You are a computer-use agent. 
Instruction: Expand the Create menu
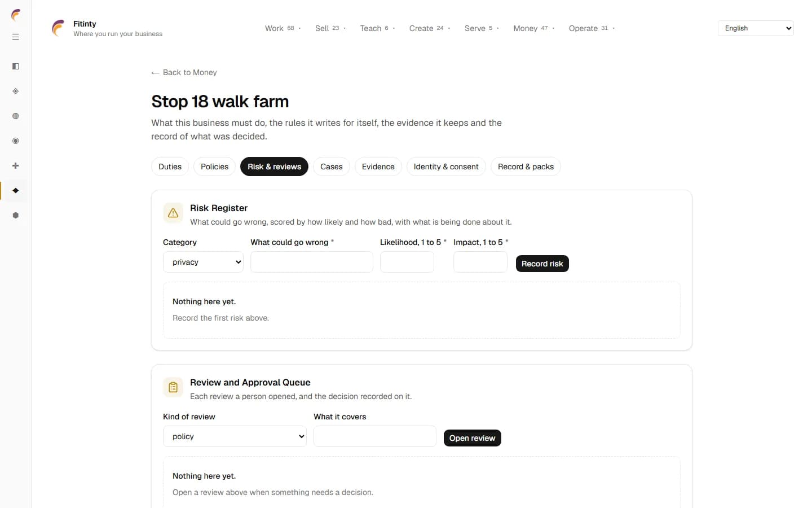tap(430, 28)
